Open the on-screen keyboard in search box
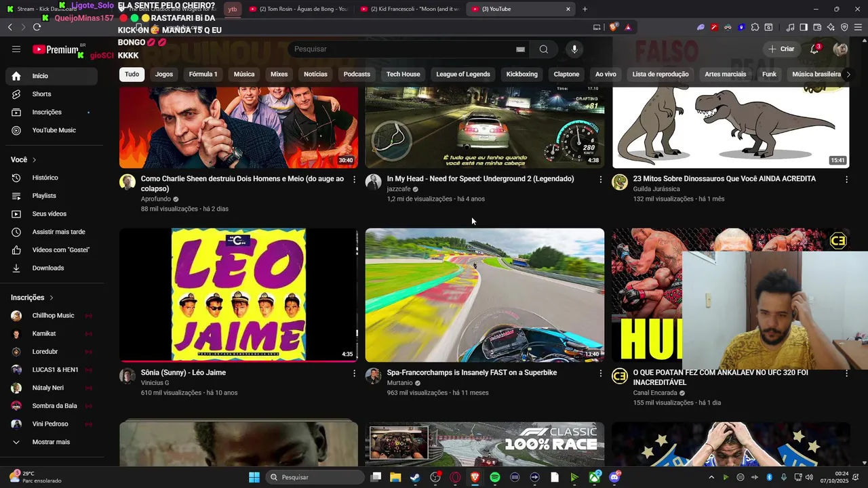868x488 pixels. pyautogui.click(x=520, y=49)
